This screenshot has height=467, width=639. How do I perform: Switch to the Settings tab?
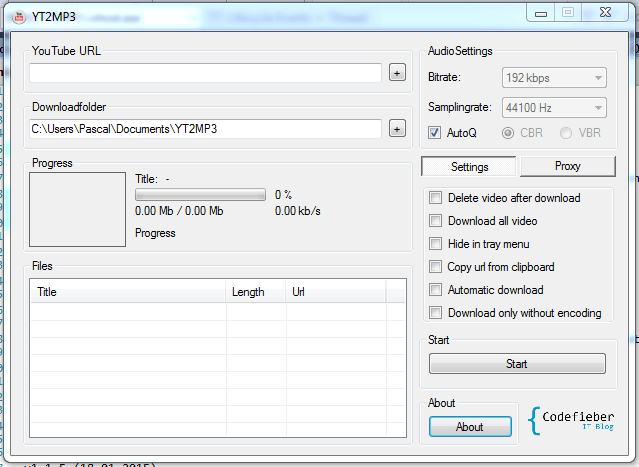pos(469,167)
